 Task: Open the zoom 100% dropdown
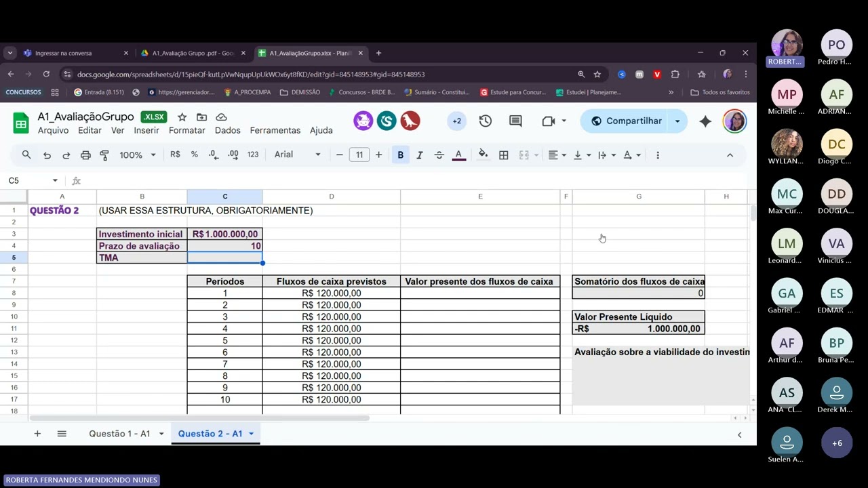138,155
